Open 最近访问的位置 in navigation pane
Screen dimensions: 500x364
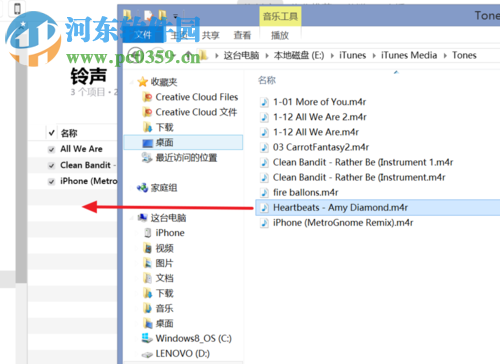point(186,158)
